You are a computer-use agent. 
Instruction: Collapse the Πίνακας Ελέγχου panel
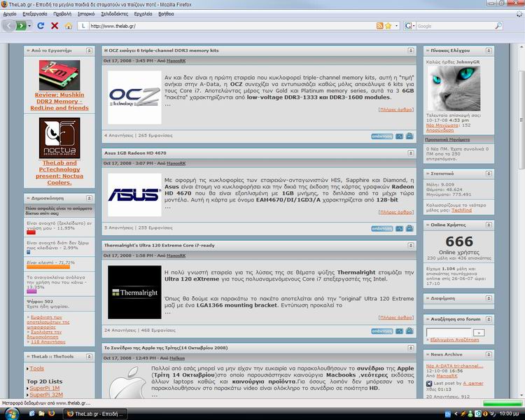(x=489, y=50)
